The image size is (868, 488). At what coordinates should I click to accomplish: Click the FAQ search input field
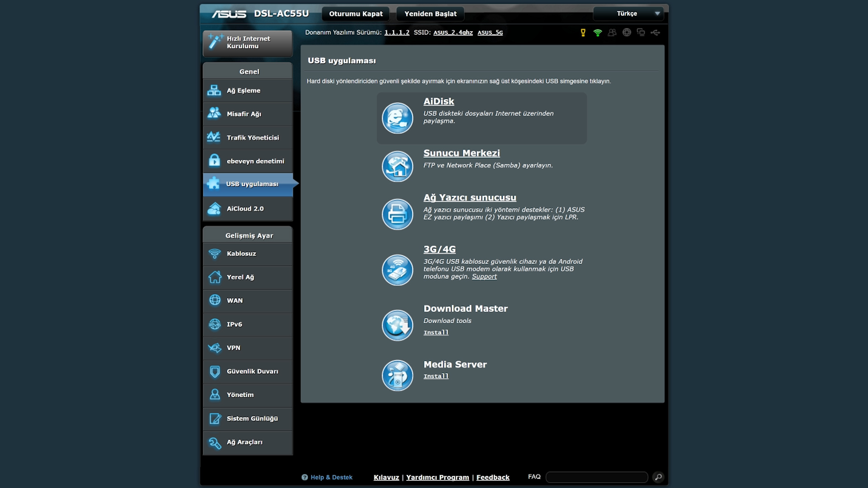(597, 477)
